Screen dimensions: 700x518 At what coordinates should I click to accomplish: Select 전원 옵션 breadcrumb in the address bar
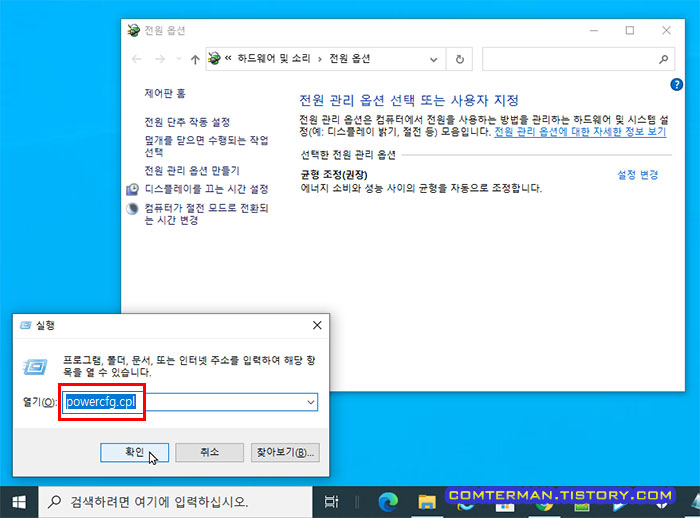pyautogui.click(x=350, y=58)
